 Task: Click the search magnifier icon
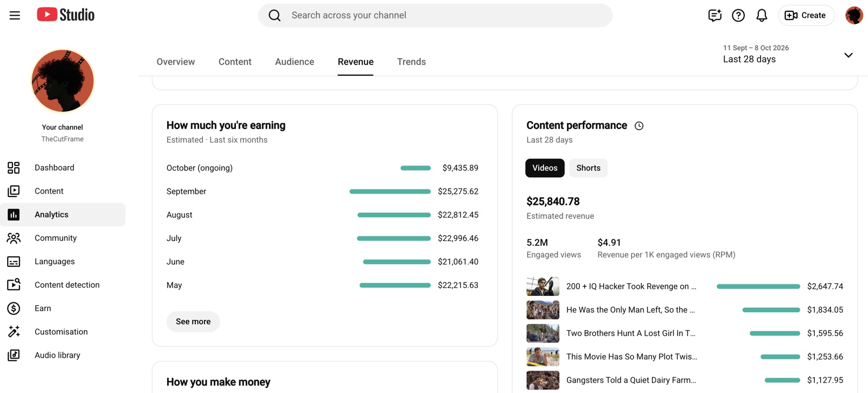click(275, 15)
